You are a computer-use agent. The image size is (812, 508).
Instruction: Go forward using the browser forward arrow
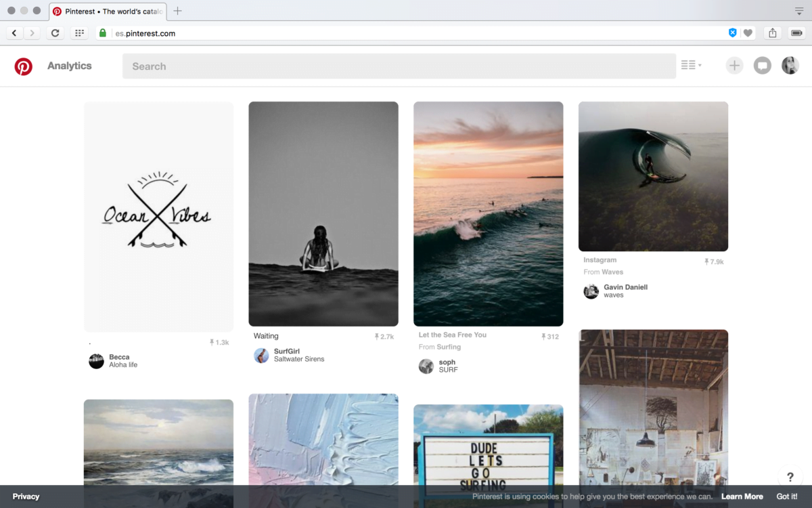tap(32, 33)
